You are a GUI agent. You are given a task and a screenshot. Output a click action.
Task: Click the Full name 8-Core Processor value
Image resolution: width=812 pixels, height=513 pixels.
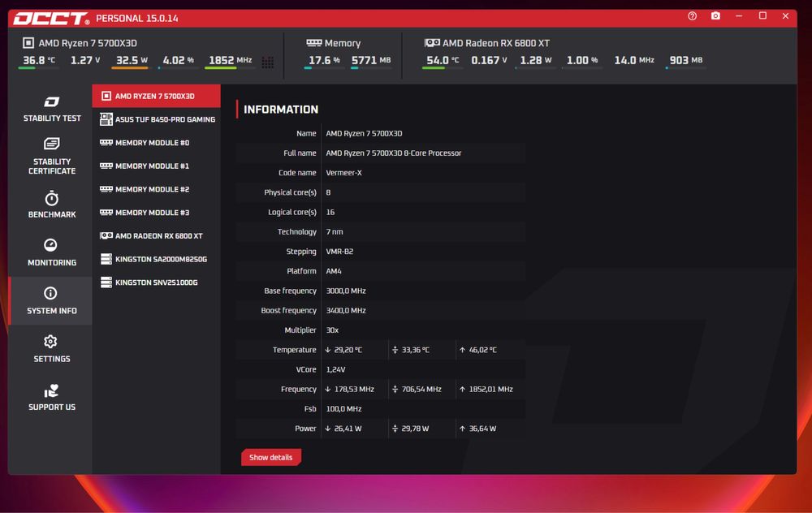click(x=394, y=153)
